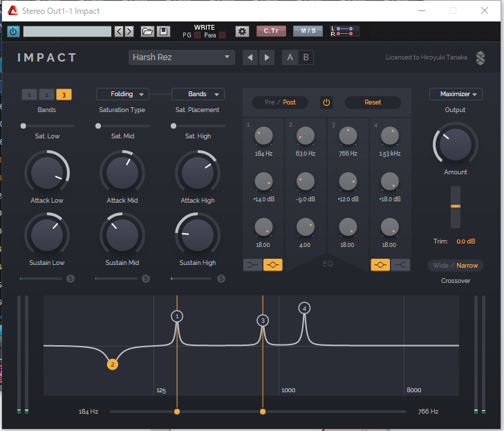Click EQ node 1 in graph
504x431 pixels.
[177, 316]
